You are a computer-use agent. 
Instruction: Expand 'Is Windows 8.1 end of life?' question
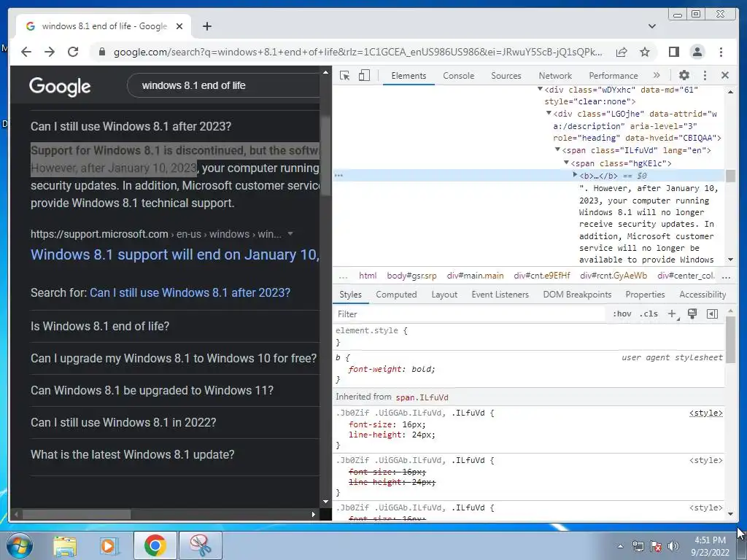pos(175,326)
